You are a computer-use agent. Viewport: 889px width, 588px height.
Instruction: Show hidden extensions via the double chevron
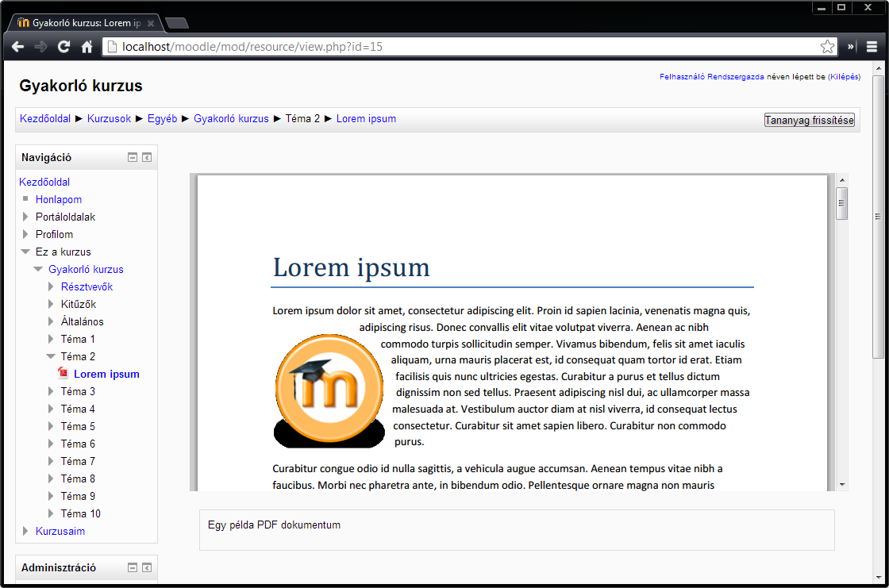[x=851, y=47]
